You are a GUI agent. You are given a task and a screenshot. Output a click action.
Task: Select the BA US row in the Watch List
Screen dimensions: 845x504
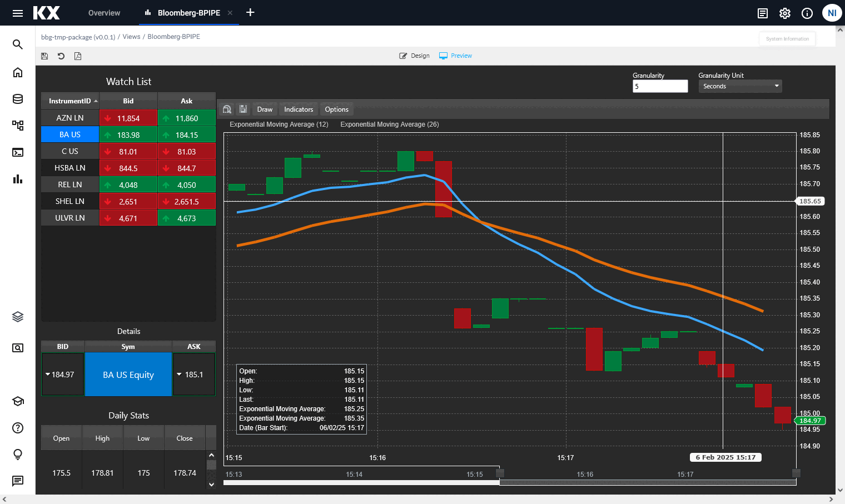point(69,134)
